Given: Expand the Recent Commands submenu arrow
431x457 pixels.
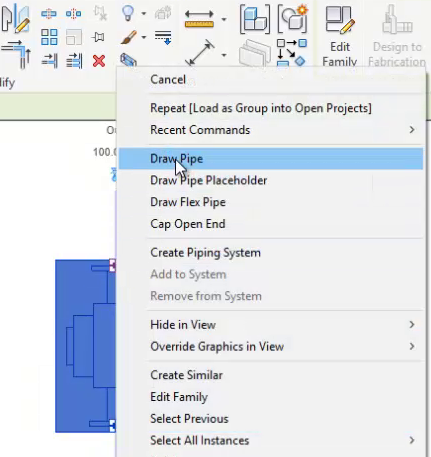Looking at the screenshot, I should 412,130.
